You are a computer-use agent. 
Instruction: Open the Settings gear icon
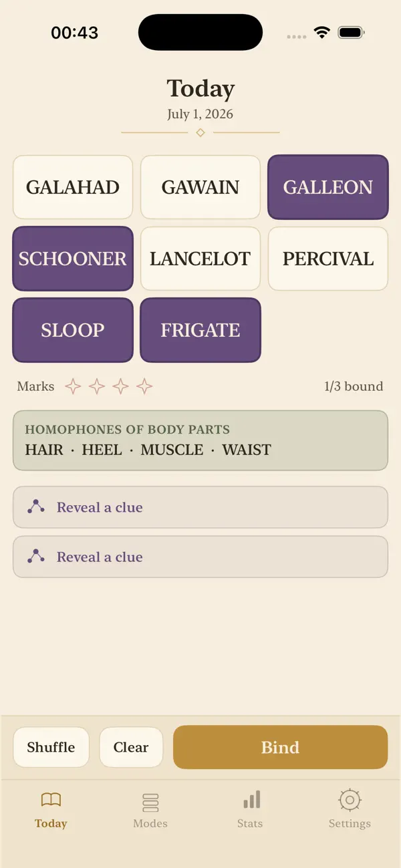pyautogui.click(x=350, y=800)
